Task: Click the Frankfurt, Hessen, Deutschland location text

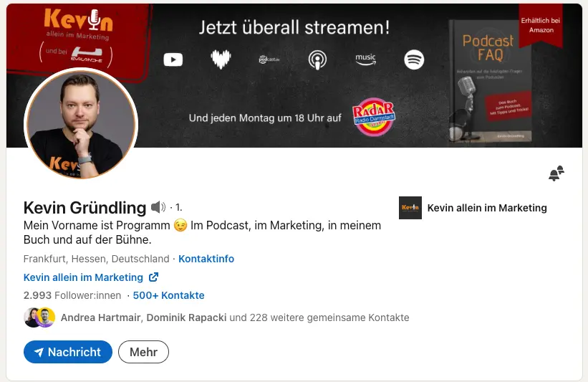Action: pyautogui.click(x=97, y=259)
